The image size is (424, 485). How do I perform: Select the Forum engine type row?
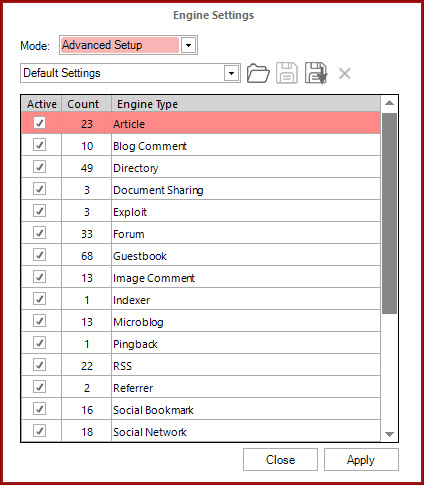coord(201,233)
